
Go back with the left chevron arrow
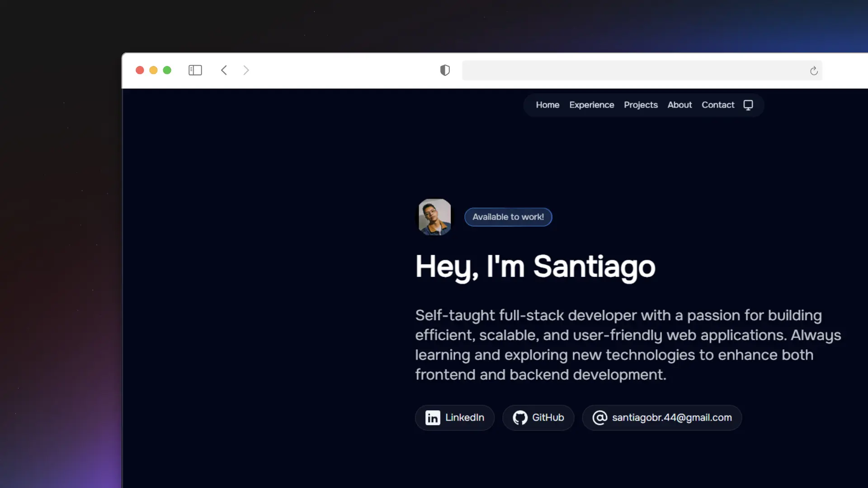point(224,70)
